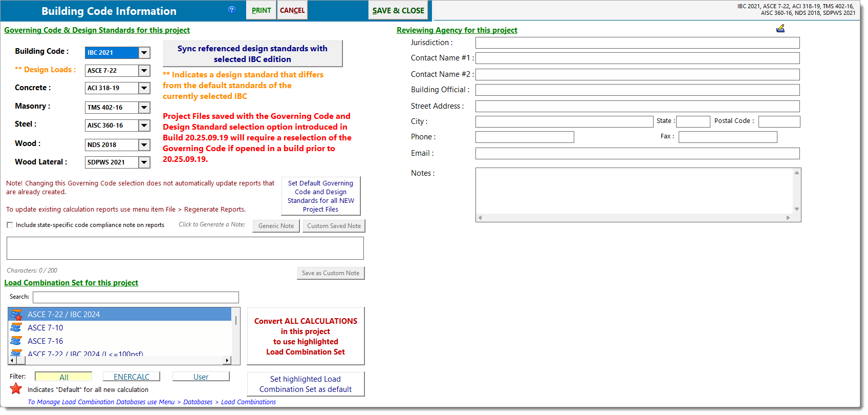Viewport: 868px width, 415px height.
Task: Click Save as Custom Note
Action: (331, 273)
